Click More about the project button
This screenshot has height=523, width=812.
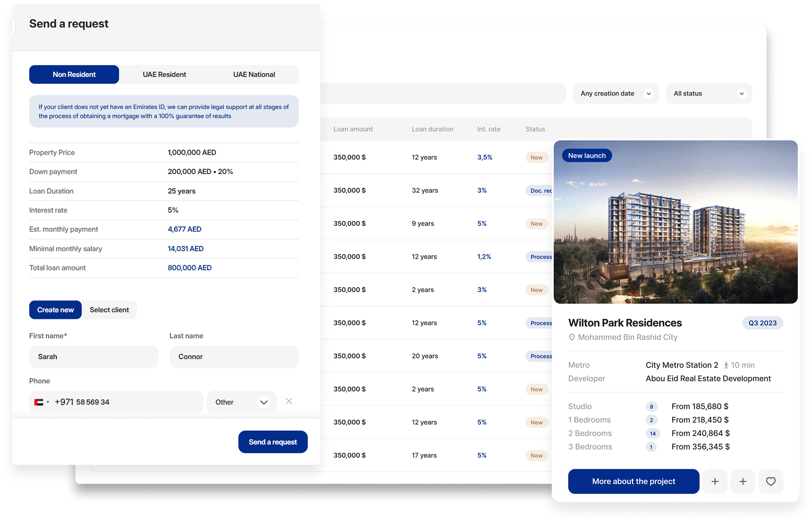click(x=633, y=481)
